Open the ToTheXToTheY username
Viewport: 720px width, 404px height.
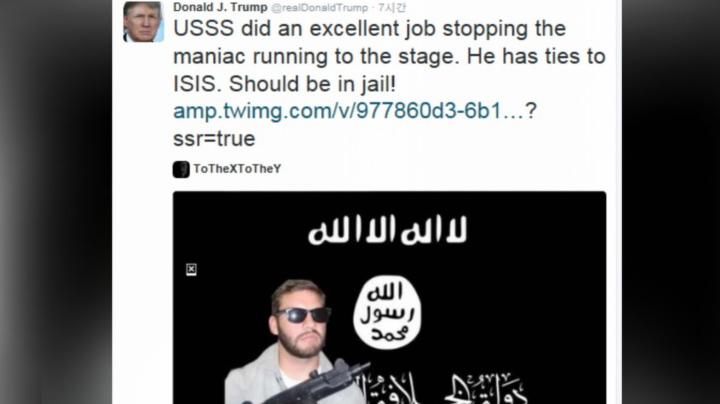coord(237,169)
